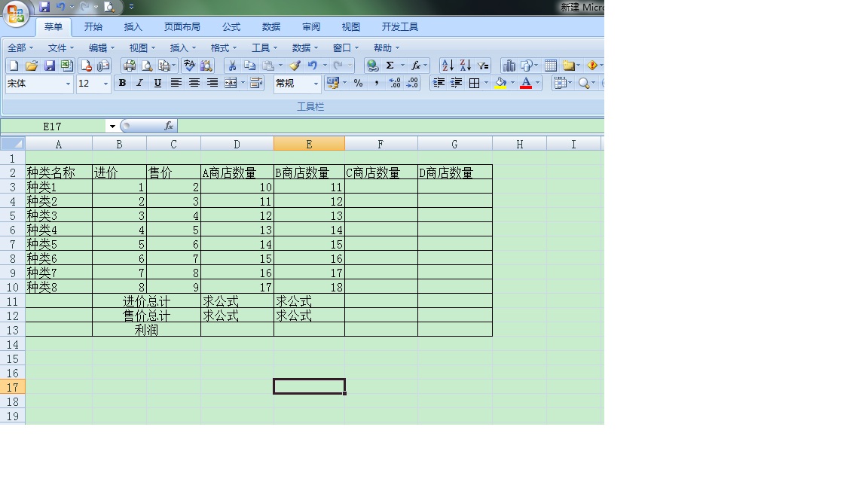Apply percent style format

358,83
